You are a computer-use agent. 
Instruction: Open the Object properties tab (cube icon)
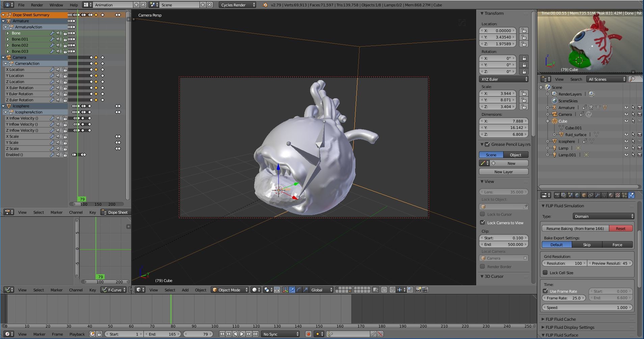pos(584,195)
